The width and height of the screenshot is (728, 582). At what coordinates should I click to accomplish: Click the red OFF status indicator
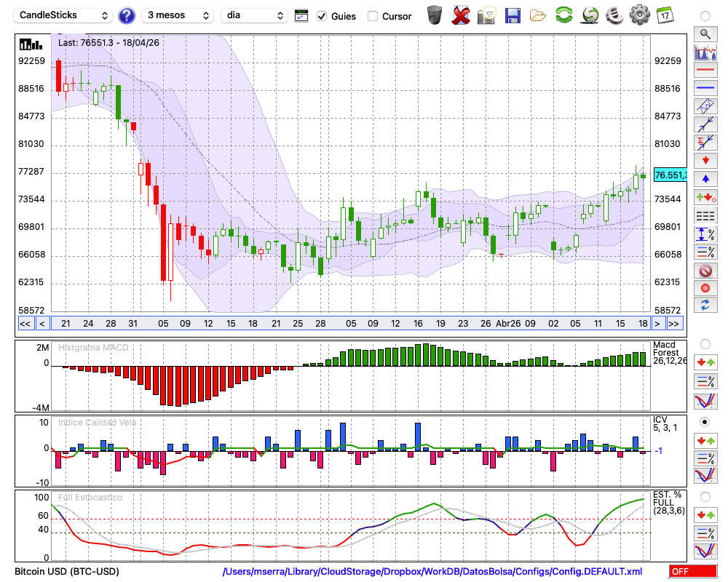(x=693, y=571)
